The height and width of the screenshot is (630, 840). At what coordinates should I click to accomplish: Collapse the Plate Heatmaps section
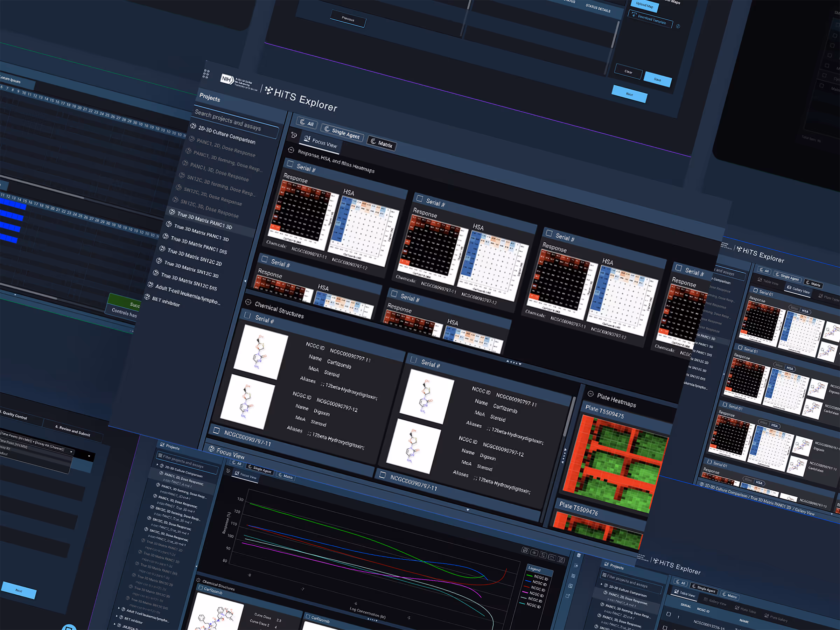[590, 393]
